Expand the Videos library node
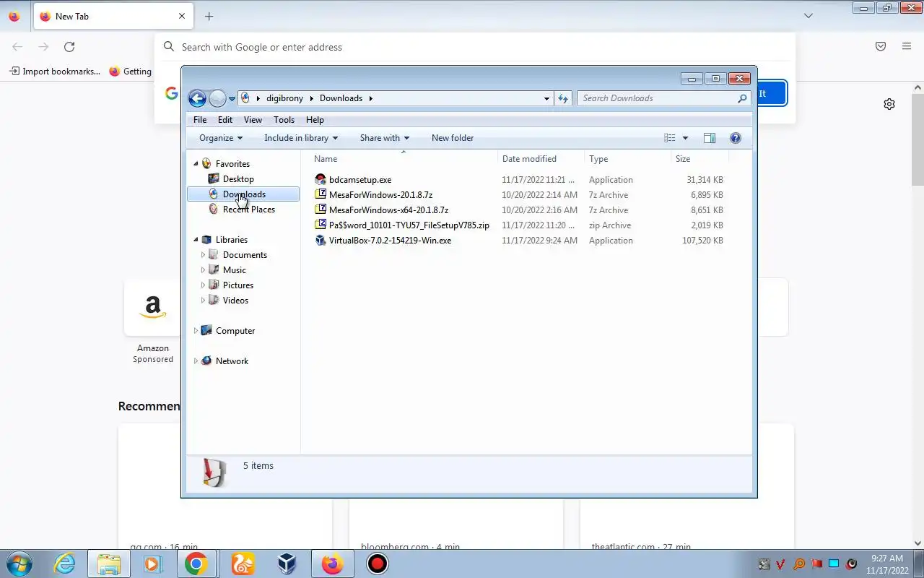 203,301
